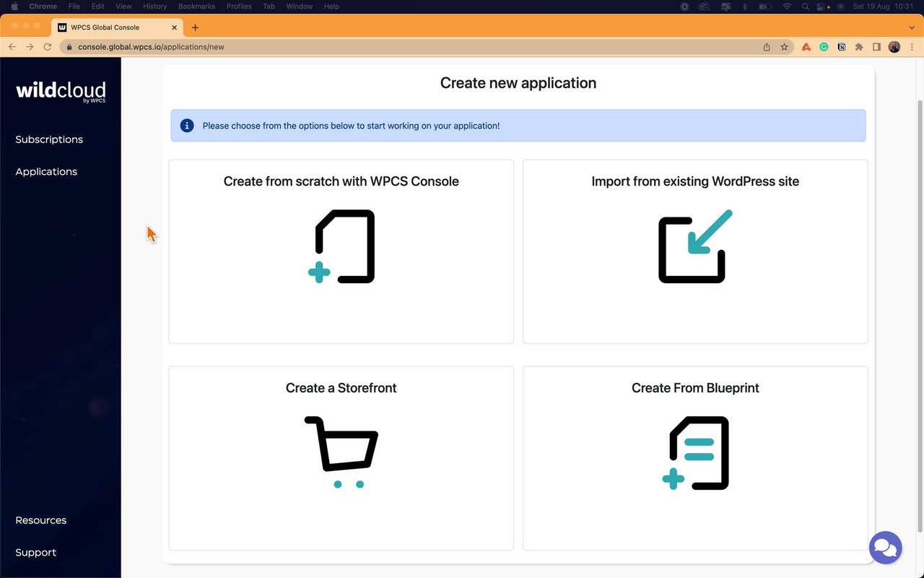The width and height of the screenshot is (924, 578).
Task: Open the Notion extension icon
Action: pyautogui.click(x=841, y=47)
